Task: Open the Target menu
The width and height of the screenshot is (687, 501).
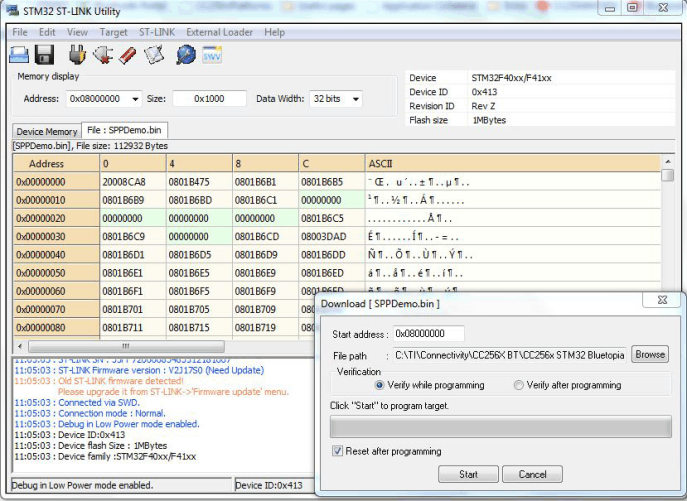Action: (x=113, y=32)
